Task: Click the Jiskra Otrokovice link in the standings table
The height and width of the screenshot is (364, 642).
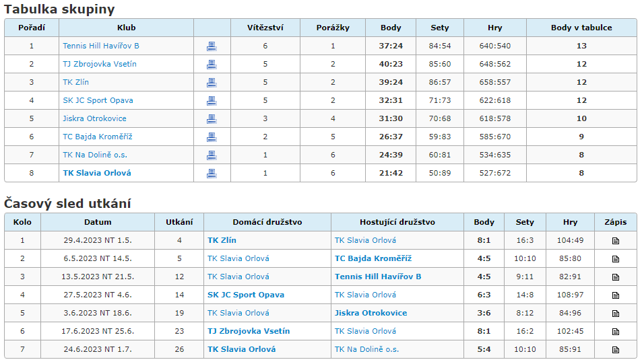Action: point(94,118)
